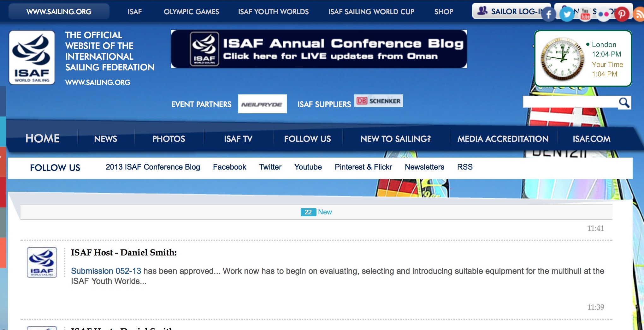This screenshot has height=330, width=644.
Task: Open the Youtube submenu link
Action: click(x=308, y=167)
